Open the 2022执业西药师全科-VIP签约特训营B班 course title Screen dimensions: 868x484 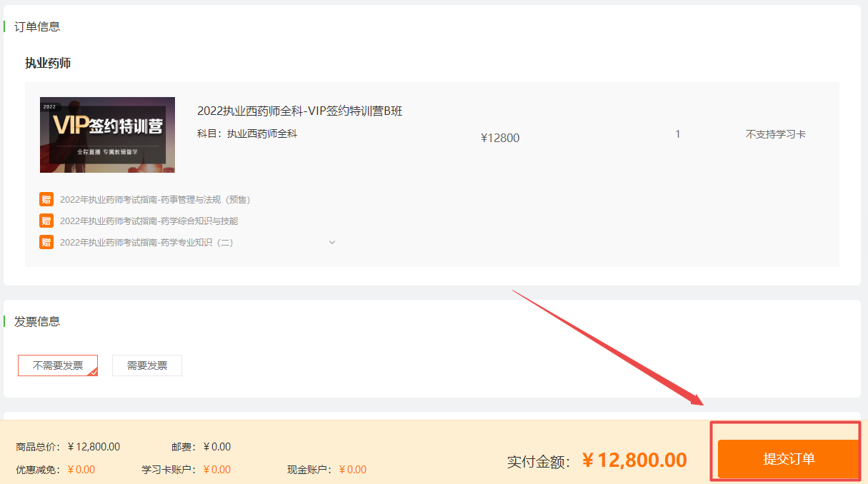pos(300,111)
